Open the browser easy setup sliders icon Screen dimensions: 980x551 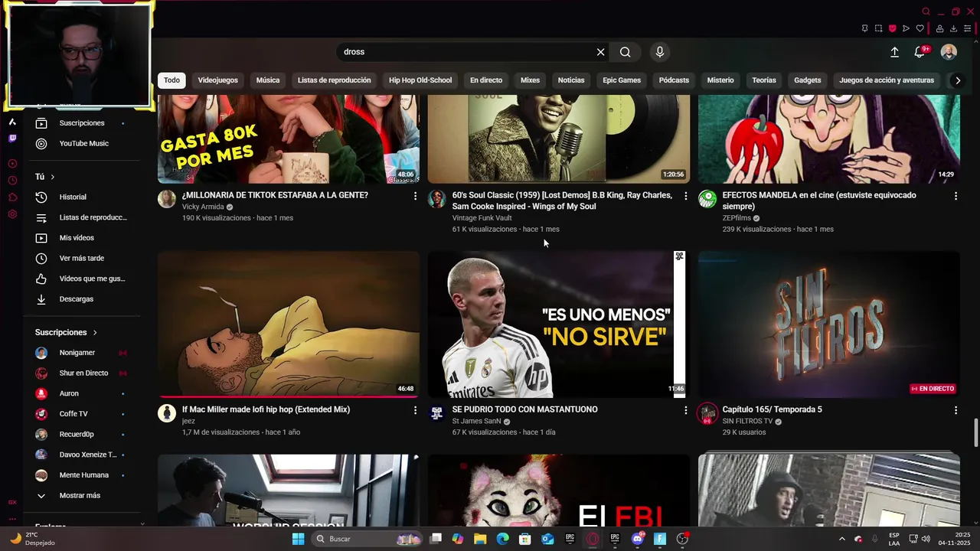click(x=968, y=28)
